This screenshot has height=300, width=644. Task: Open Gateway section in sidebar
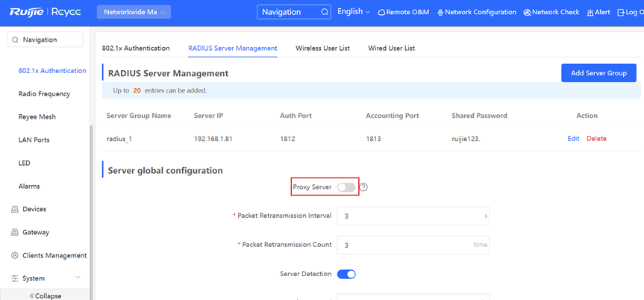[x=35, y=232]
